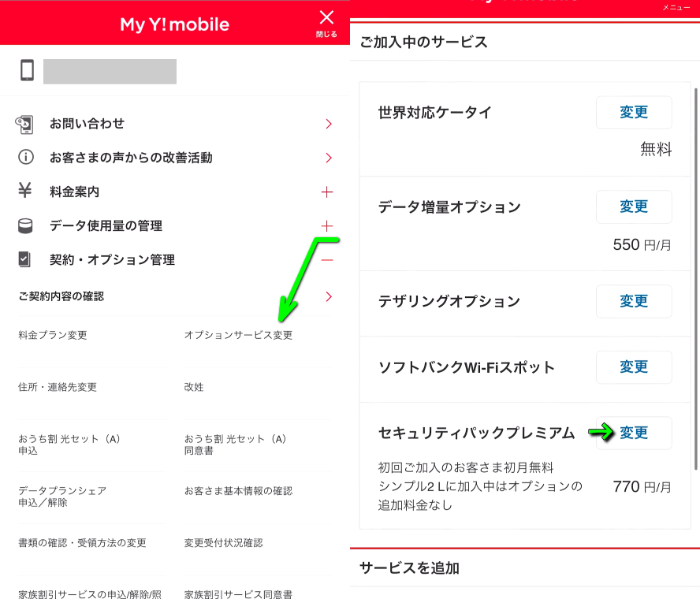Open the ご契約内容の確認 menu item

tap(61, 296)
